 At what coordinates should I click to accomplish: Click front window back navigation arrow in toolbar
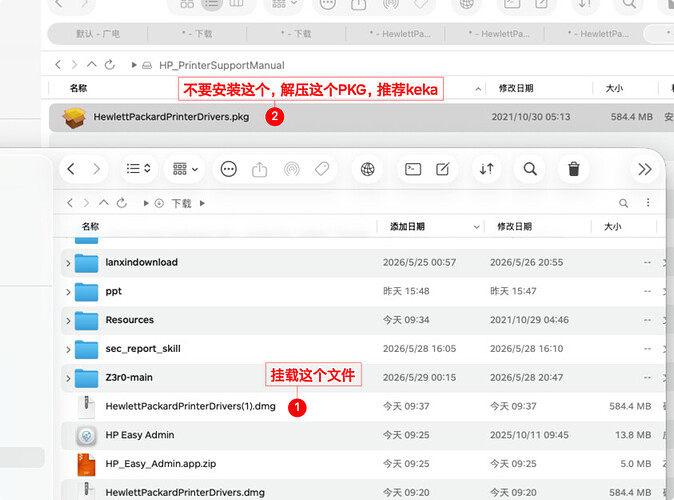[71, 169]
